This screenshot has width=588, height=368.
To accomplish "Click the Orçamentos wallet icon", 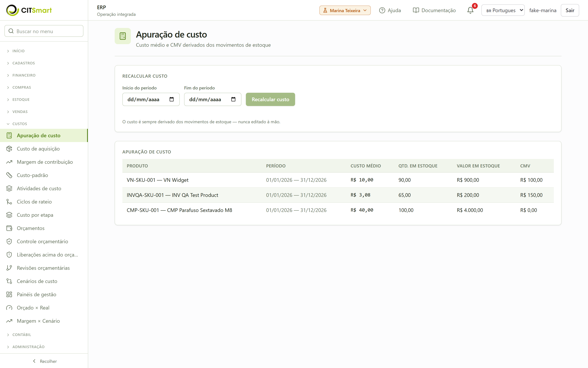I will 9,228.
